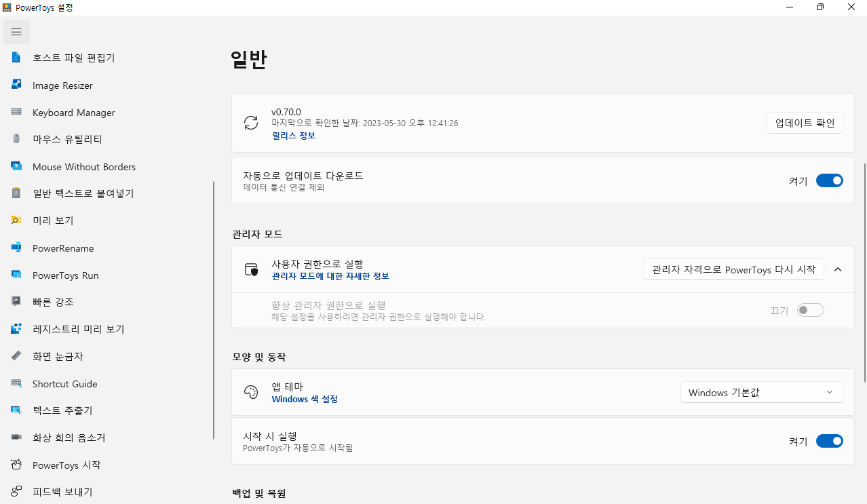Open the Windows 색 설정 link
Viewport: 867px width, 504px height.
click(x=305, y=400)
